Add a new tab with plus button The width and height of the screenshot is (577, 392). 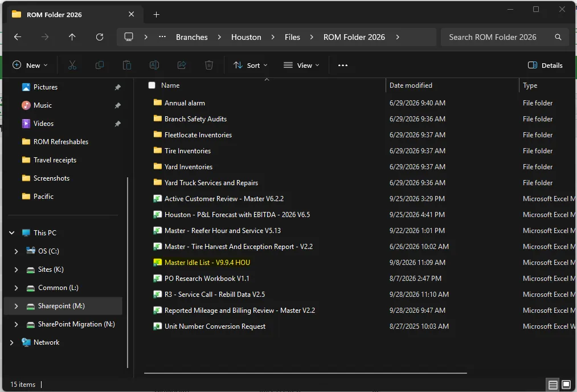(x=157, y=14)
